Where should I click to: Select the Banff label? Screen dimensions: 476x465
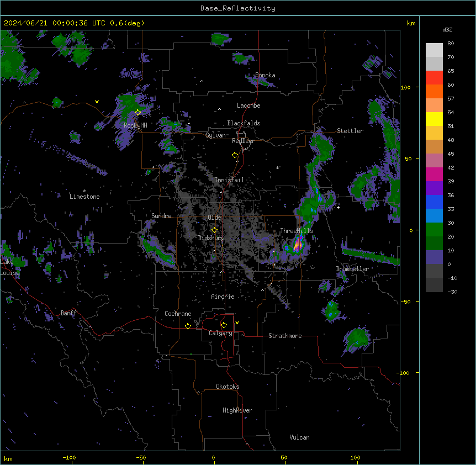[x=68, y=313]
